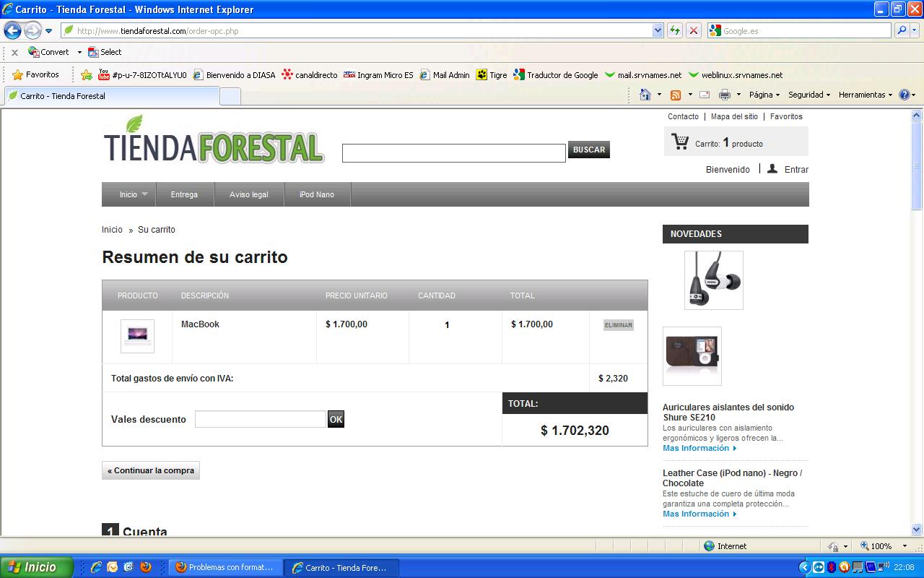The image size is (924, 578).
Task: Open a new blank tab
Action: (230, 96)
